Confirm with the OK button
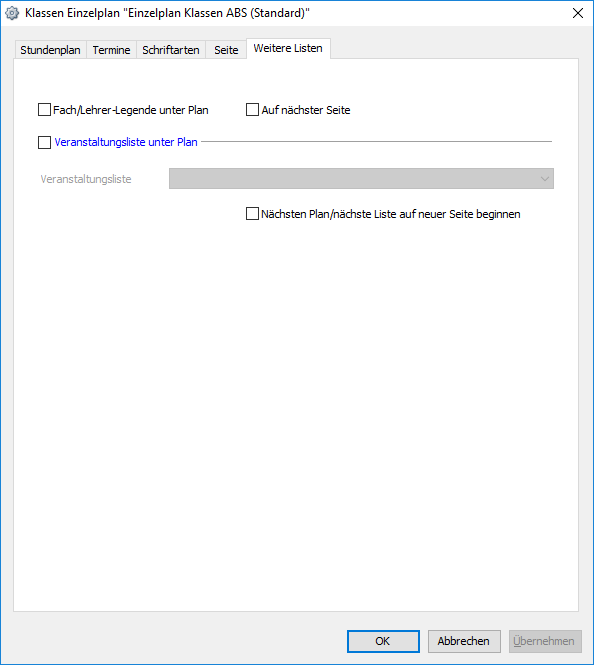594x665 pixels. click(383, 641)
